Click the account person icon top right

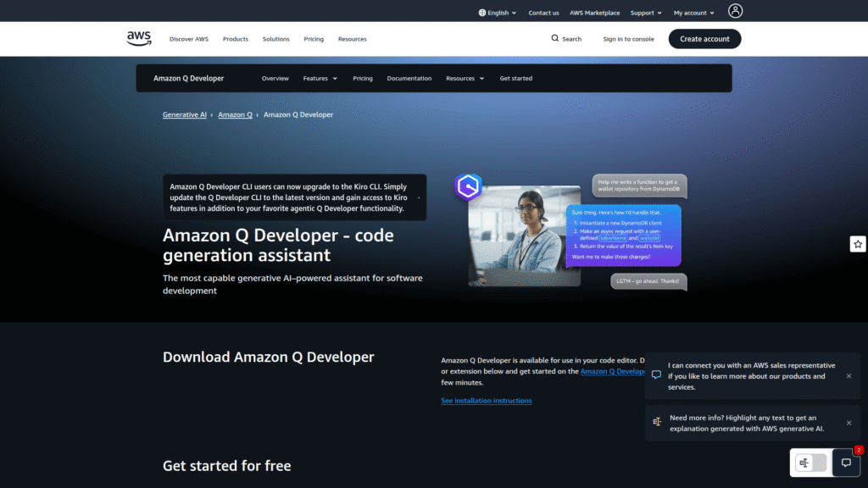click(x=736, y=11)
